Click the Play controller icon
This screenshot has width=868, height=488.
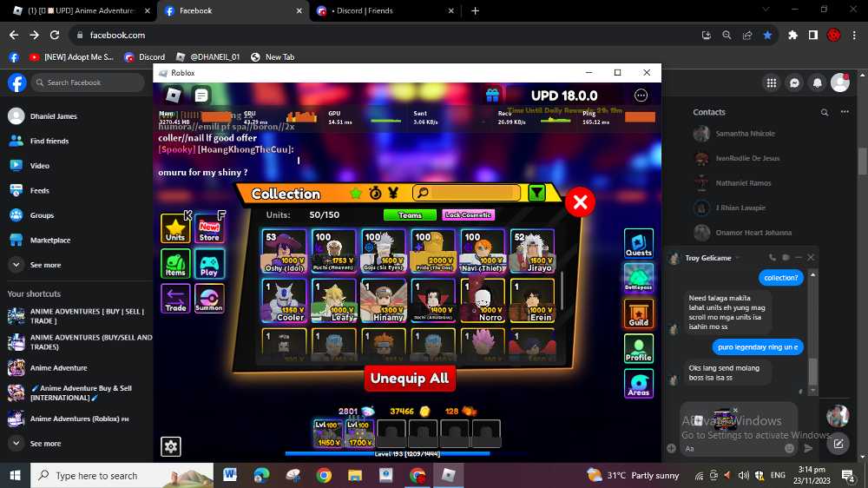pos(209,263)
